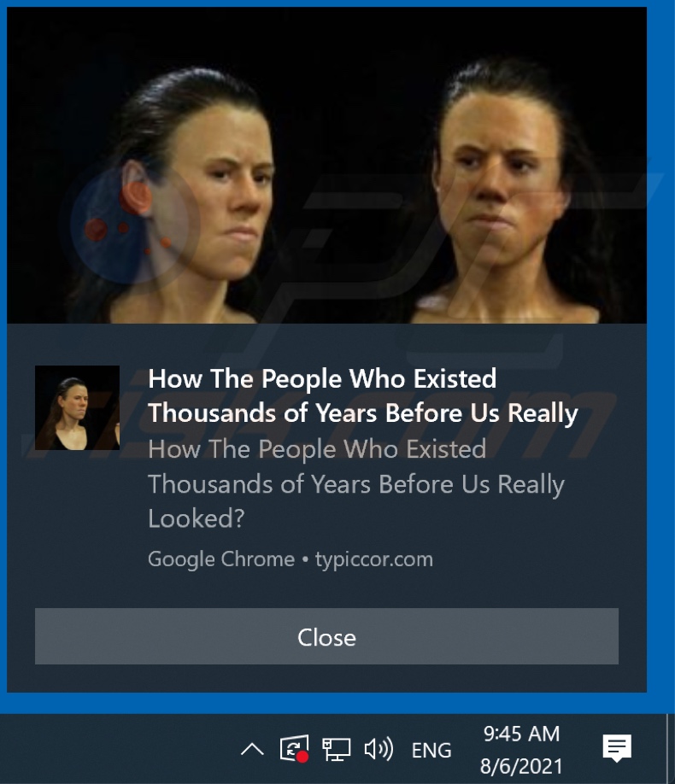The image size is (675, 784).
Task: Click the 9:45 AM taskbar clock
Action: pyautogui.click(x=521, y=734)
